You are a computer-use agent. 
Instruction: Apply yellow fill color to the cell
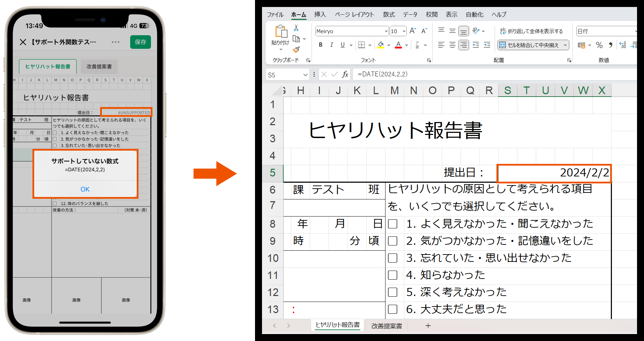(381, 45)
